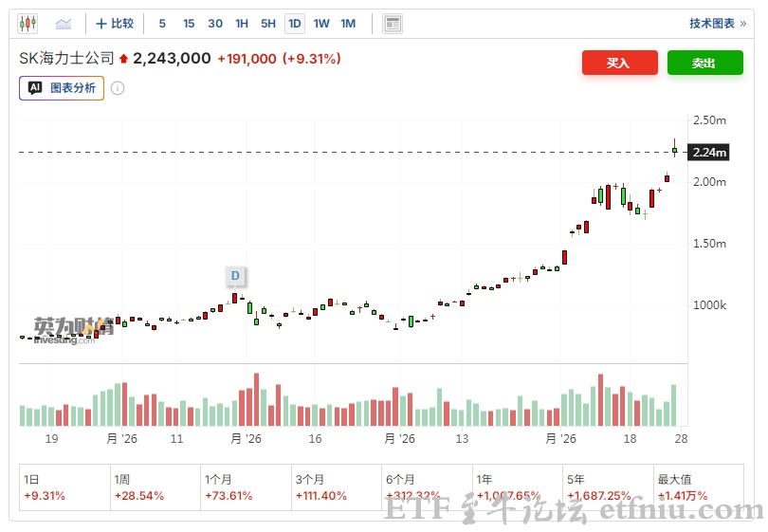Viewport: 768px width, 532px height.
Task: Switch to the 1M timeframe
Action: tap(348, 24)
